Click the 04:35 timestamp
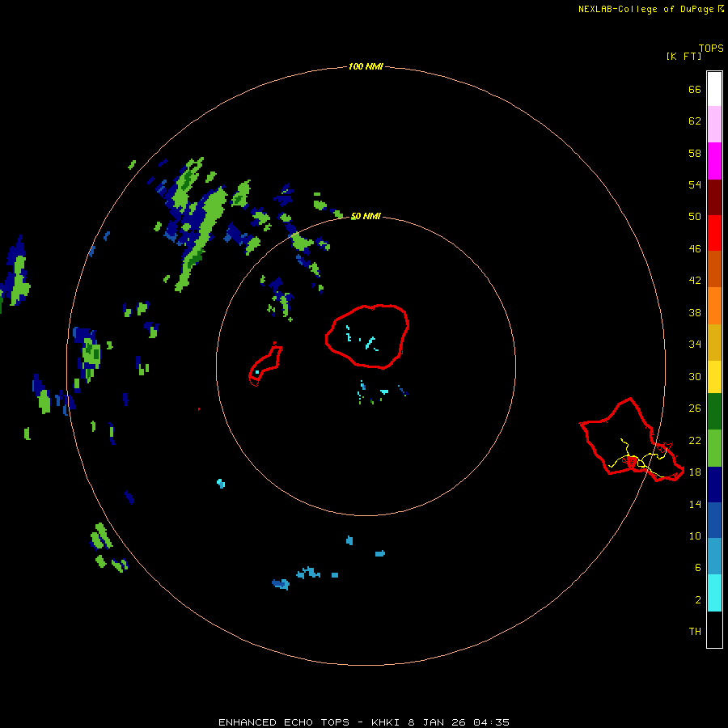 [x=491, y=722]
